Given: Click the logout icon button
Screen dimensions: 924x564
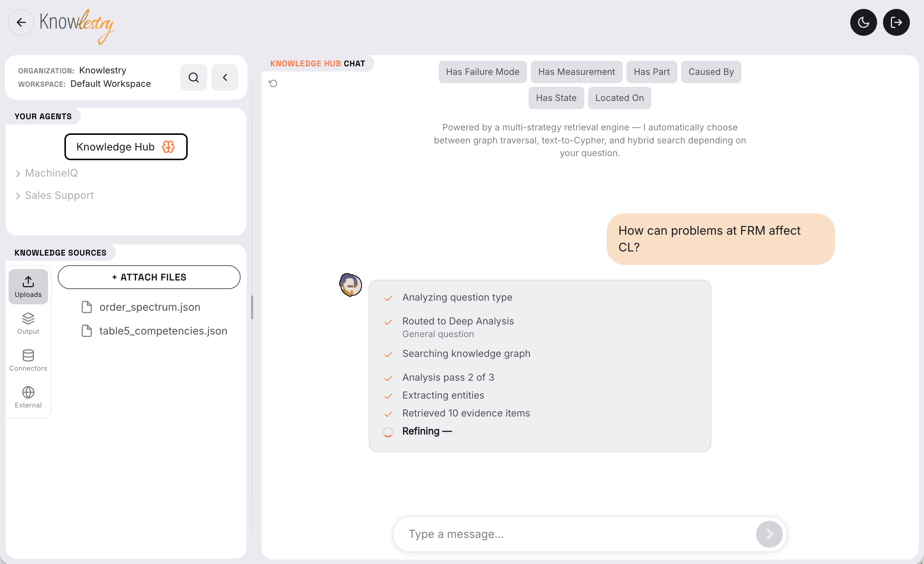Looking at the screenshot, I should (x=896, y=22).
